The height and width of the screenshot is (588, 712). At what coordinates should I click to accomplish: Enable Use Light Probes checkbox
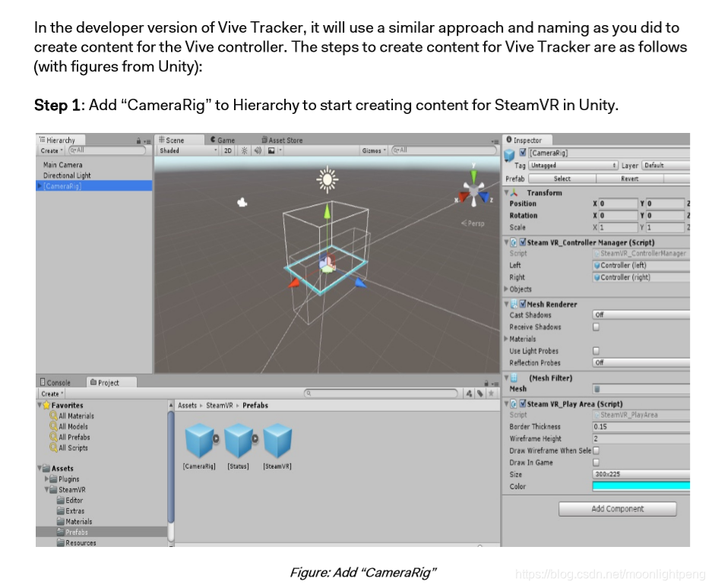596,350
